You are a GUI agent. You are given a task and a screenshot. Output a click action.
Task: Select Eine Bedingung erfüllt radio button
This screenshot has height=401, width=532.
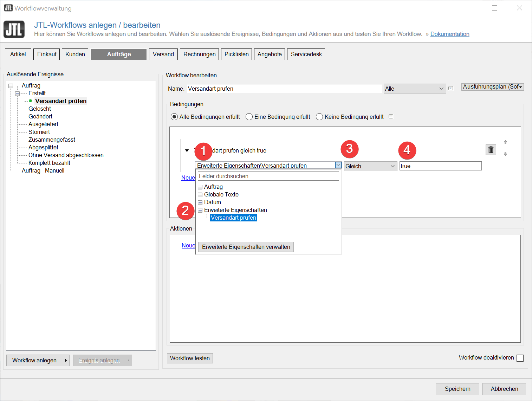click(x=249, y=117)
